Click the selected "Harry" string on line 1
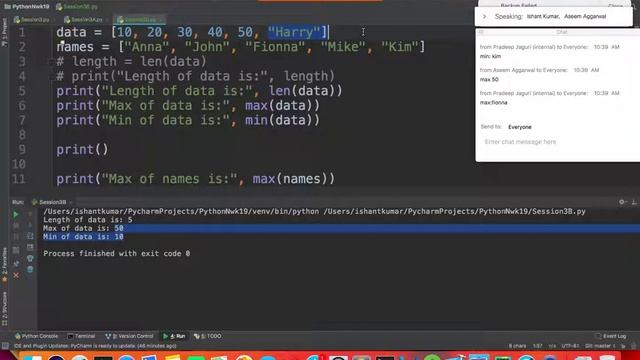 pyautogui.click(x=294, y=32)
